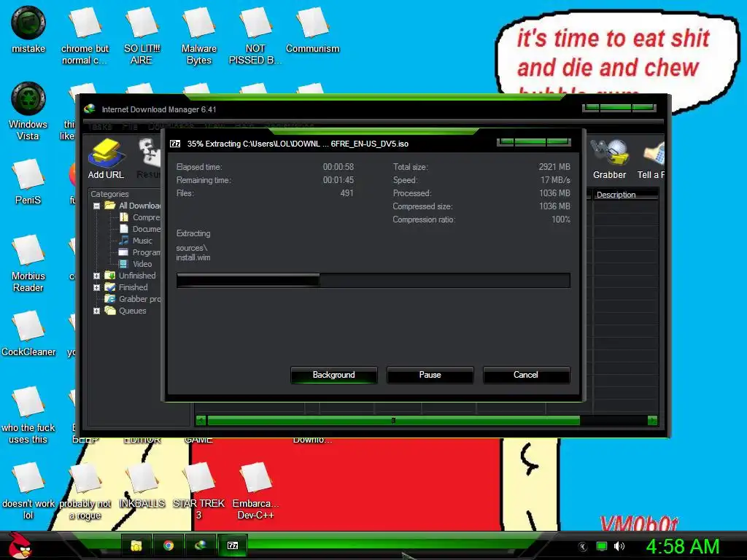Open the Chrome taskbar button
Image resolution: width=747 pixels, height=560 pixels.
169,545
